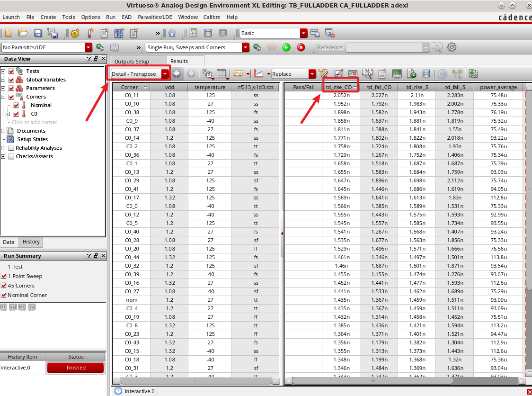Screen dimensions: 532x396
Task: Click the settings gear beside the Reference field
Action: tap(452, 47)
